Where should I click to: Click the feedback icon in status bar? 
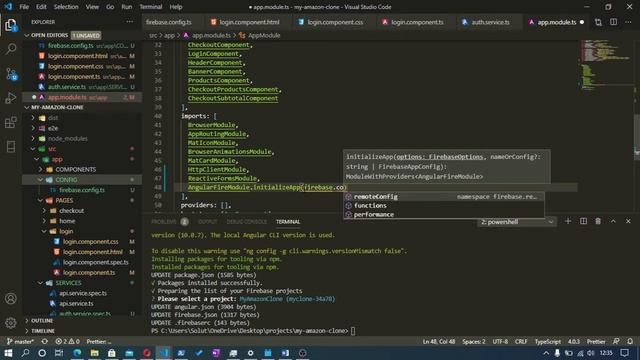tap(616, 341)
